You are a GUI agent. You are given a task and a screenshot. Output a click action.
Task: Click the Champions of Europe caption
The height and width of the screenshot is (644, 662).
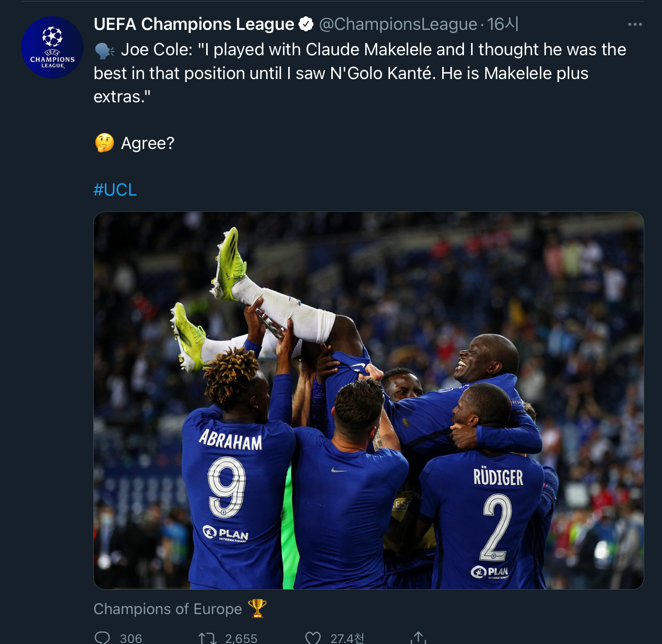[168, 609]
